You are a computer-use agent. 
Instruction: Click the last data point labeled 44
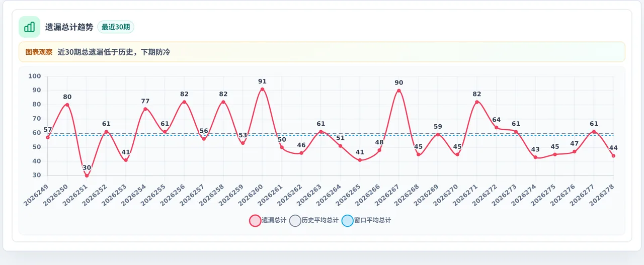click(613, 156)
